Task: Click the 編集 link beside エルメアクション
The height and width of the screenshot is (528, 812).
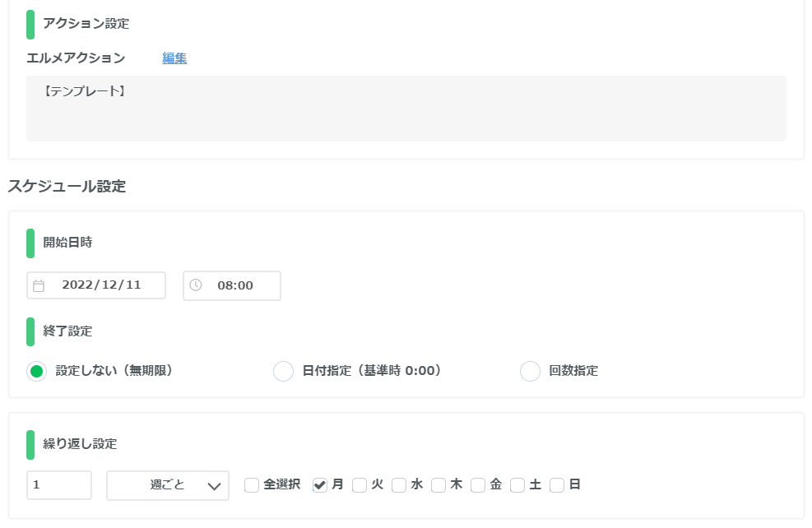Action: (x=174, y=58)
